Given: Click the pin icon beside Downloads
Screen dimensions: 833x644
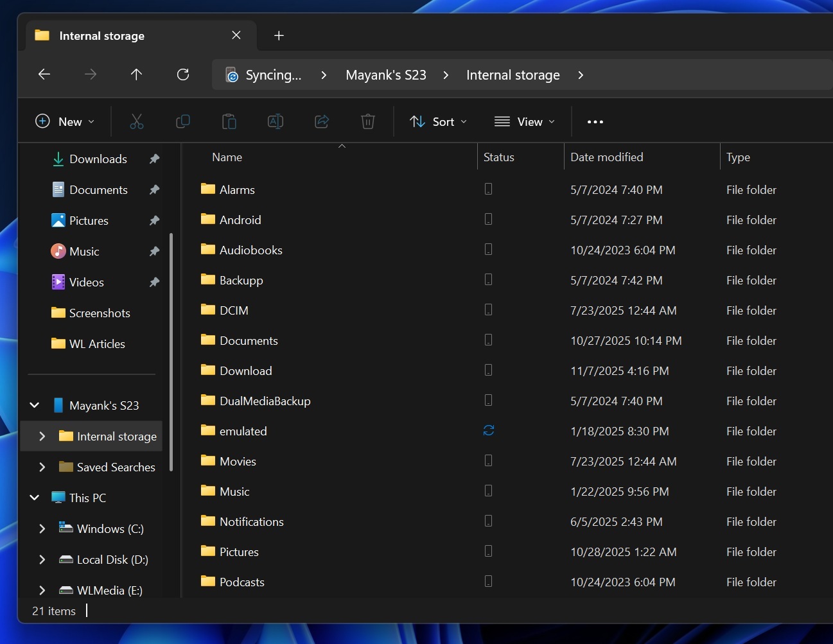Looking at the screenshot, I should [154, 159].
